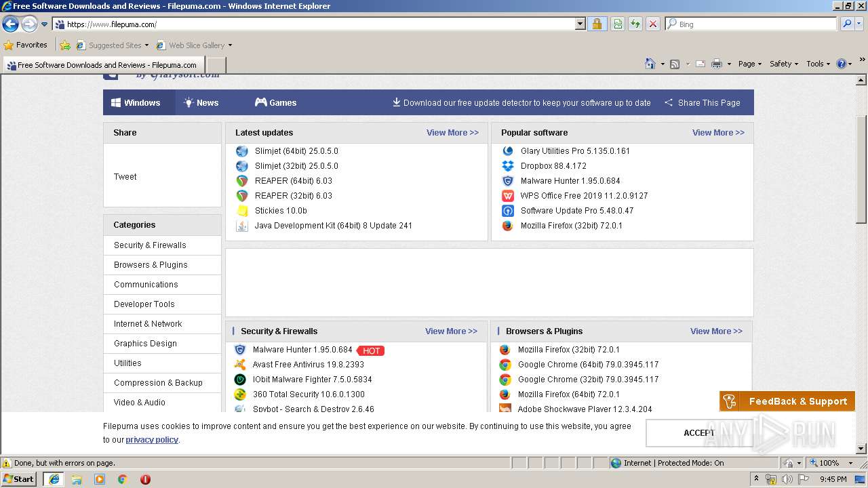The width and height of the screenshot is (868, 488).
Task: Click the Tweet share link
Action: 125,177
